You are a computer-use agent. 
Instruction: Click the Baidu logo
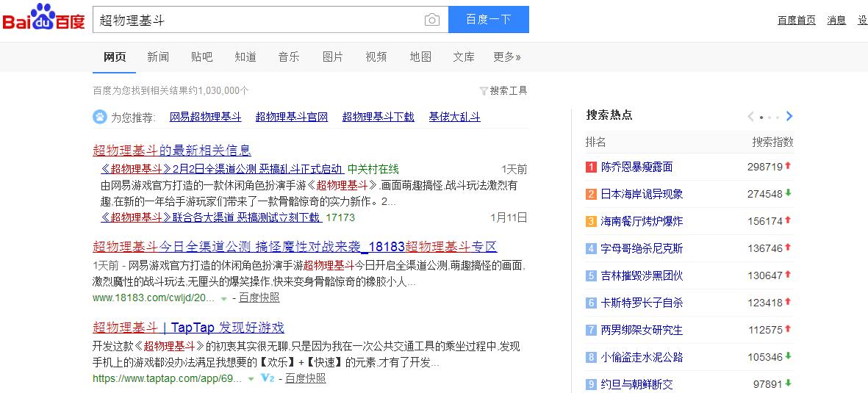pos(43,18)
